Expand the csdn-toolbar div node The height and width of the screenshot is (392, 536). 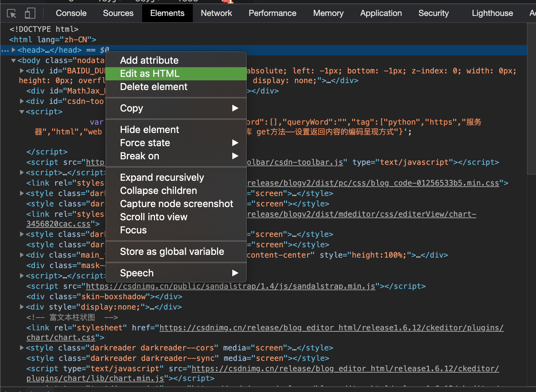pos(22,101)
